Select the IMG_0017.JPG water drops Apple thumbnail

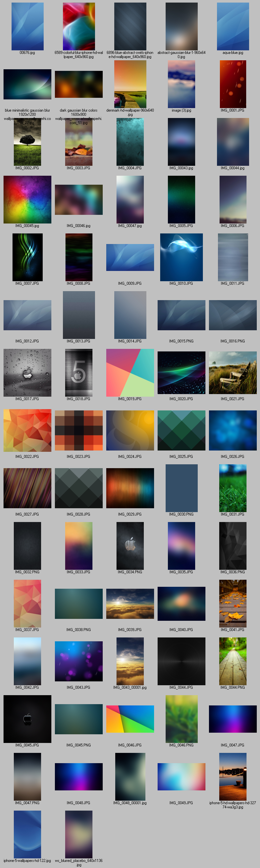(x=27, y=373)
